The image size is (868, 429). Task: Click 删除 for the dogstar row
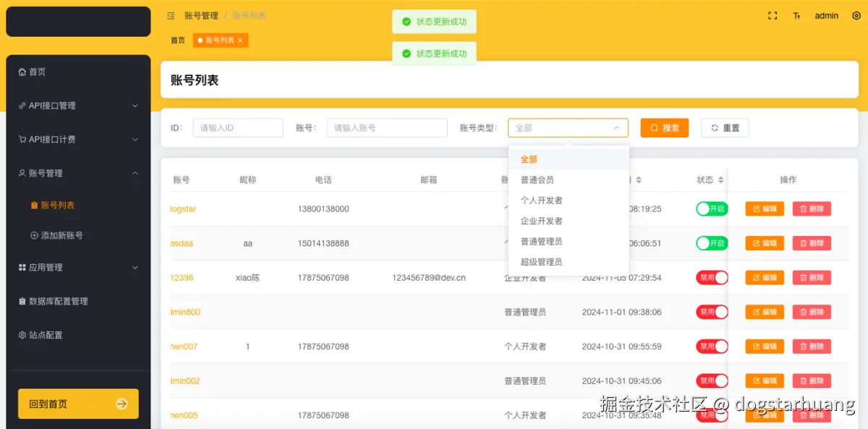coord(812,209)
